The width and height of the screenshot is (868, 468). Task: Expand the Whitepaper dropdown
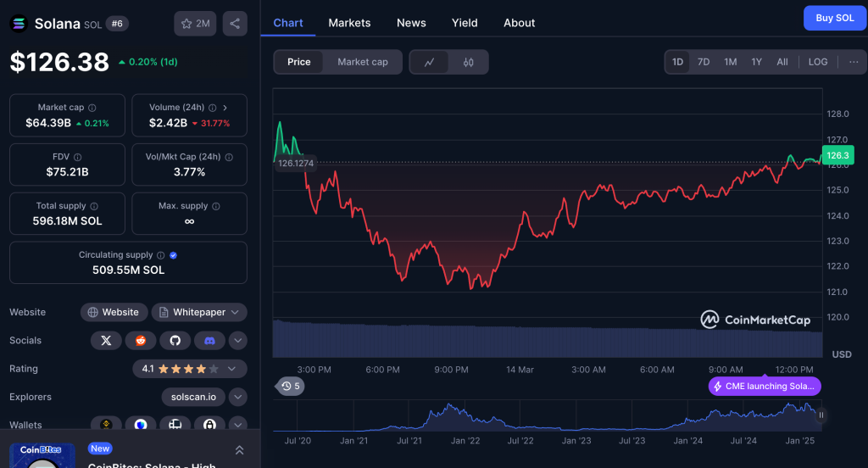click(199, 312)
